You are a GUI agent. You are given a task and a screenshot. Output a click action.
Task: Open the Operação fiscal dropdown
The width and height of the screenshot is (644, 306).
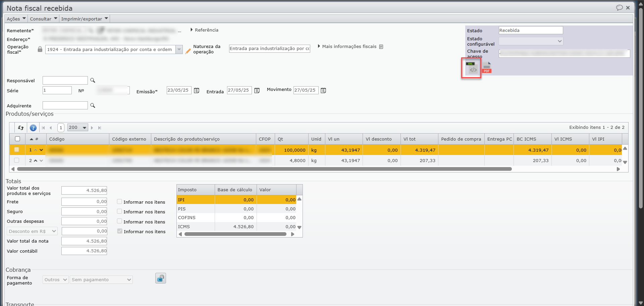coord(179,50)
